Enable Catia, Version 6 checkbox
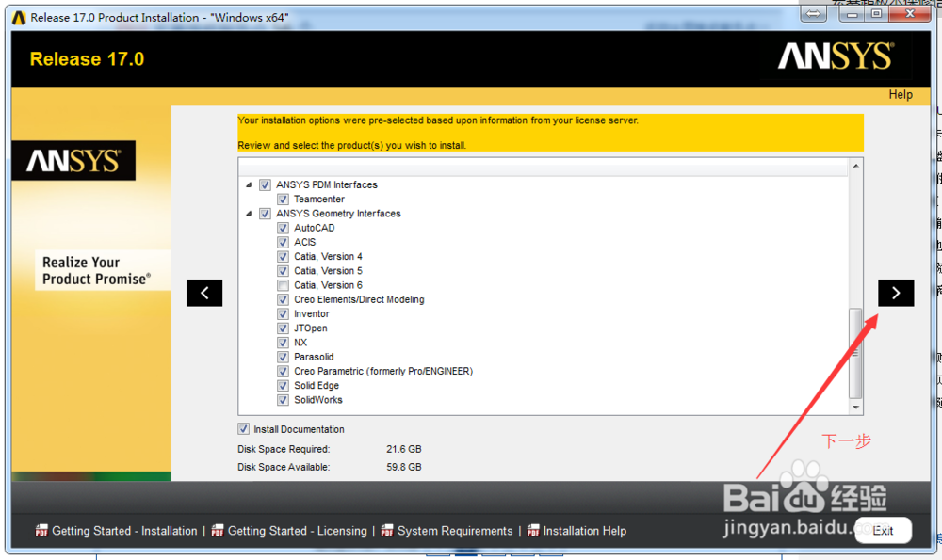Image resolution: width=942 pixels, height=560 pixels. (x=283, y=286)
